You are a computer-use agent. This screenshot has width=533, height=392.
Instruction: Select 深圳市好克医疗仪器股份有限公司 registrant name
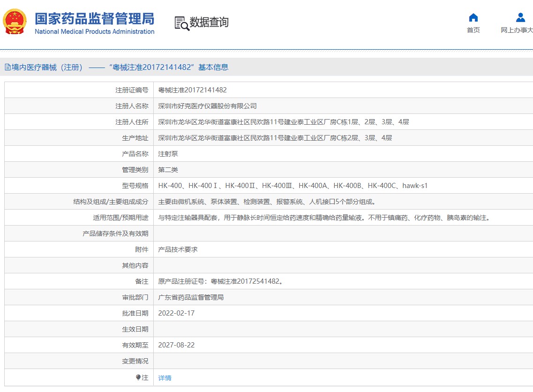point(207,106)
